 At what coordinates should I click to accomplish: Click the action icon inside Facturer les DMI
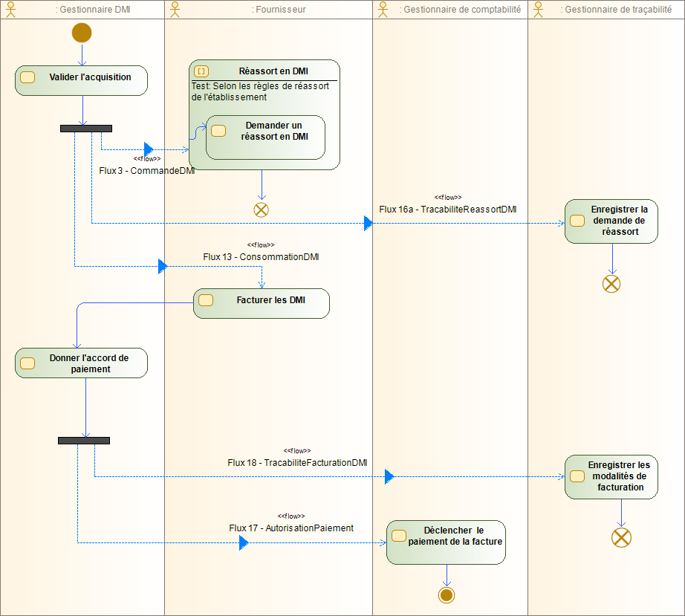click(x=206, y=300)
